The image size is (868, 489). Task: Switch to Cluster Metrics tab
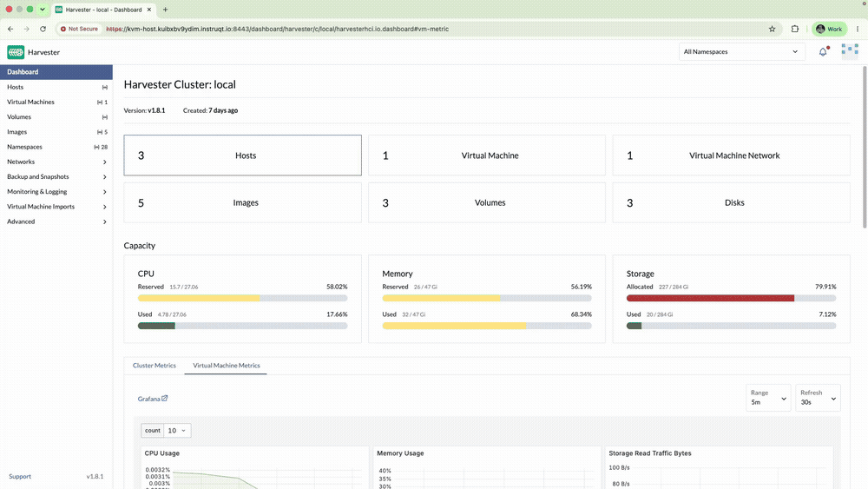[154, 366]
